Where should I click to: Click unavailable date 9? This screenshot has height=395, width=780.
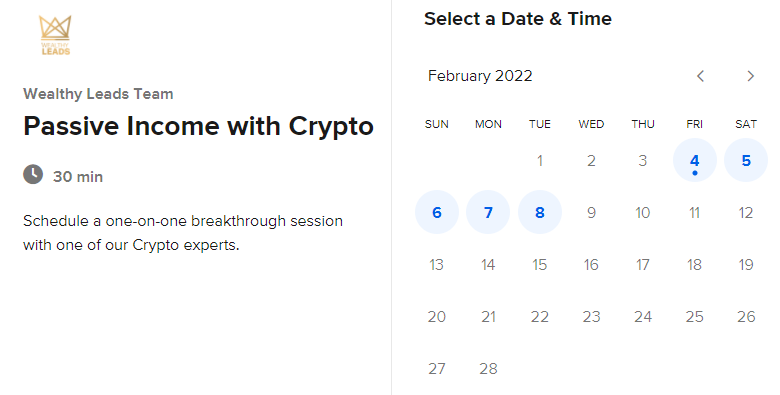[x=591, y=212]
